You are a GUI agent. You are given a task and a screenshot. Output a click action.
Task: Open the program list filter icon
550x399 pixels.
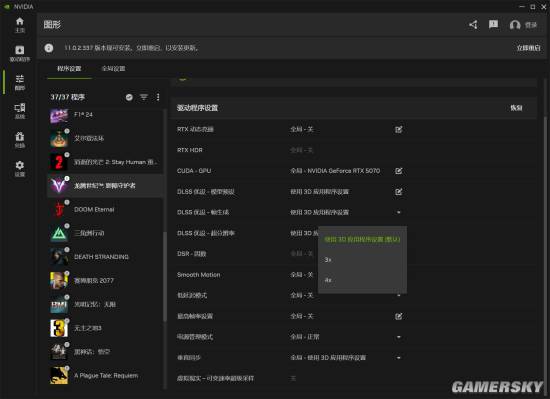coord(144,97)
